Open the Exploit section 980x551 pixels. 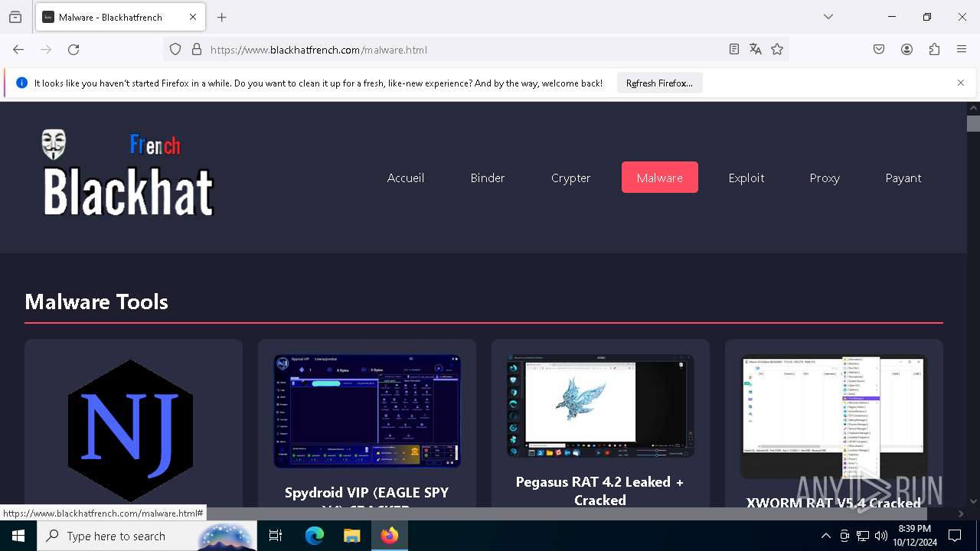746,178
